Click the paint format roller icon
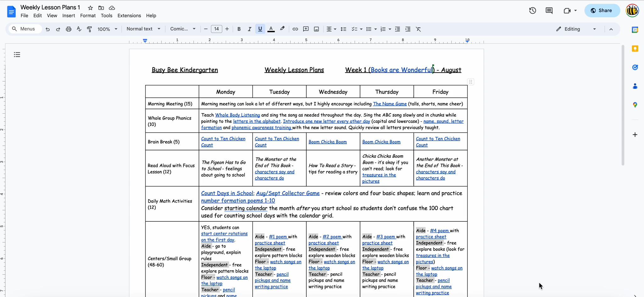This screenshot has width=644, height=297. point(89,29)
